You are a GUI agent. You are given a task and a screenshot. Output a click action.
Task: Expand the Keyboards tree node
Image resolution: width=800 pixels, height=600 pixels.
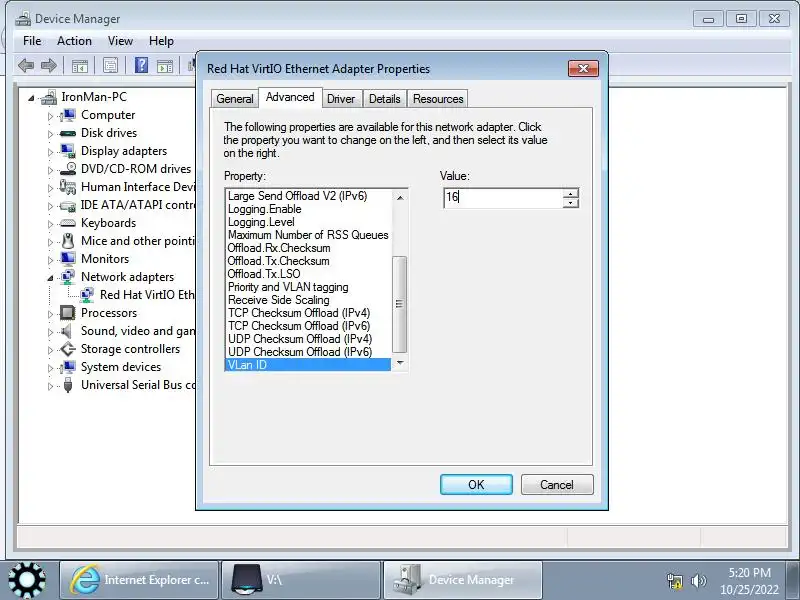(x=50, y=224)
